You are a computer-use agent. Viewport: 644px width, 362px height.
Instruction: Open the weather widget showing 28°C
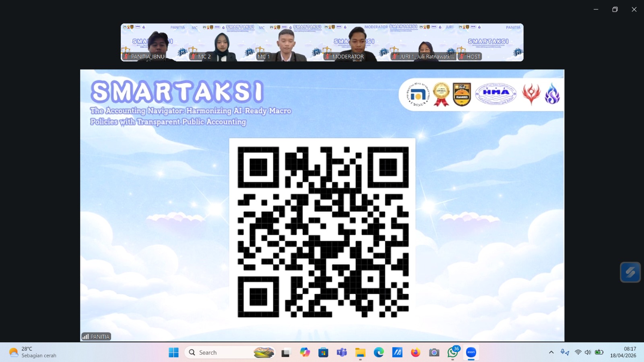pyautogui.click(x=33, y=352)
